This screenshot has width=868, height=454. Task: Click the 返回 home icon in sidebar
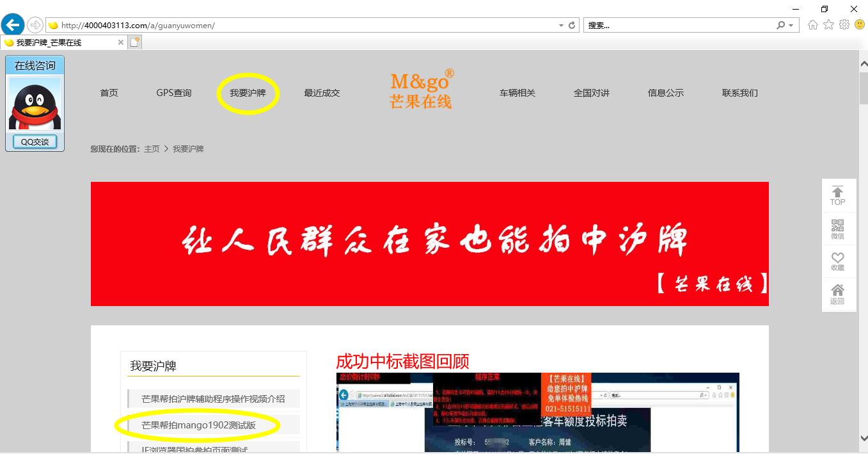pyautogui.click(x=838, y=294)
